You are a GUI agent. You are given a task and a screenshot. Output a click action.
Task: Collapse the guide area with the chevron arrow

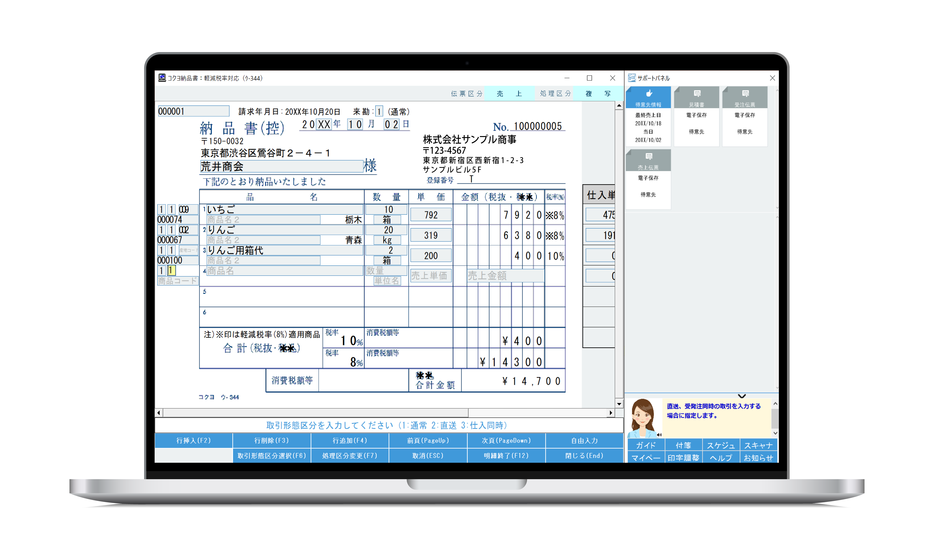pos(741,396)
